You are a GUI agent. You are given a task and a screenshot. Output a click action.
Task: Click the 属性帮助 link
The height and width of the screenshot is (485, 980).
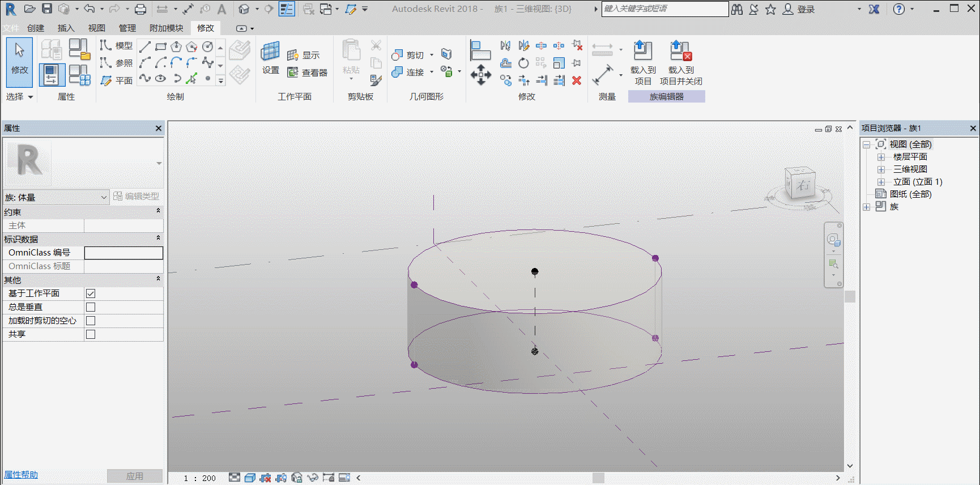pos(21,475)
